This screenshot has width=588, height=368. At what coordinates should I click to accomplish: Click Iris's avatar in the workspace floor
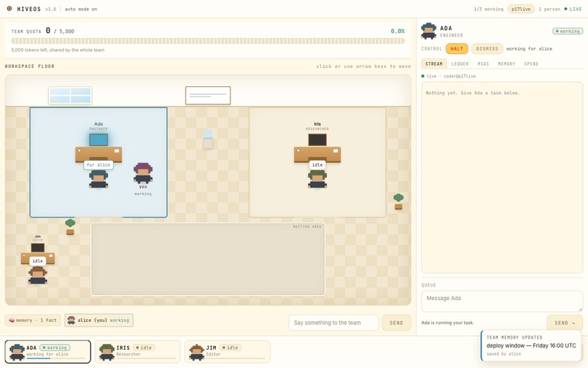[x=317, y=179]
